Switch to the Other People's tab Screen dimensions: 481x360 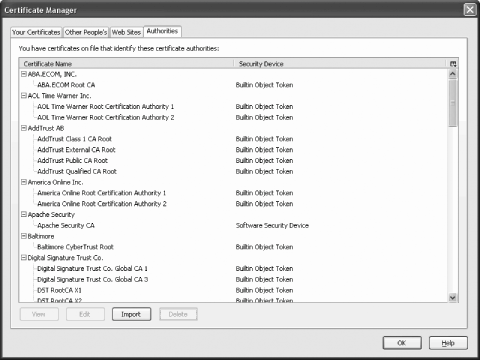point(86,32)
